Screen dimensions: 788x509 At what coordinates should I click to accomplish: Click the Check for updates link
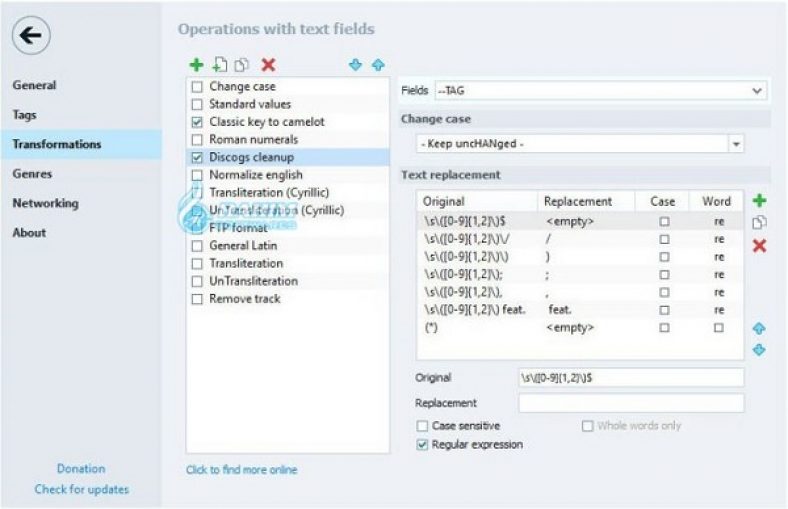(x=81, y=489)
